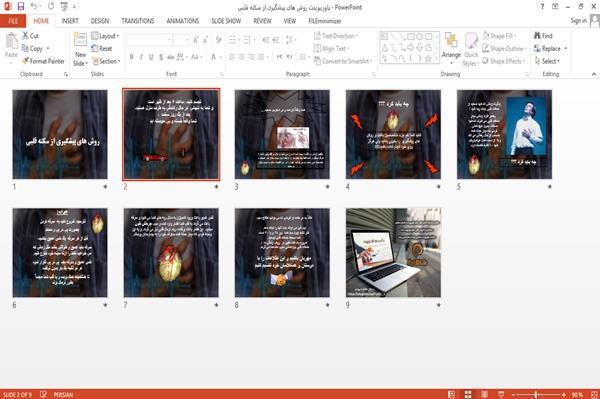This screenshot has height=399, width=600.
Task: Click Sign in link
Action: 578,21
